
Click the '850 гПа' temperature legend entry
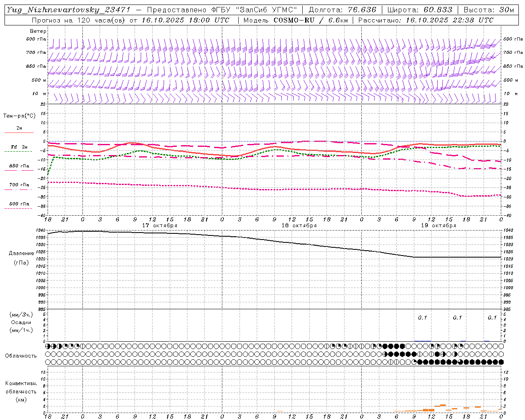19,166
